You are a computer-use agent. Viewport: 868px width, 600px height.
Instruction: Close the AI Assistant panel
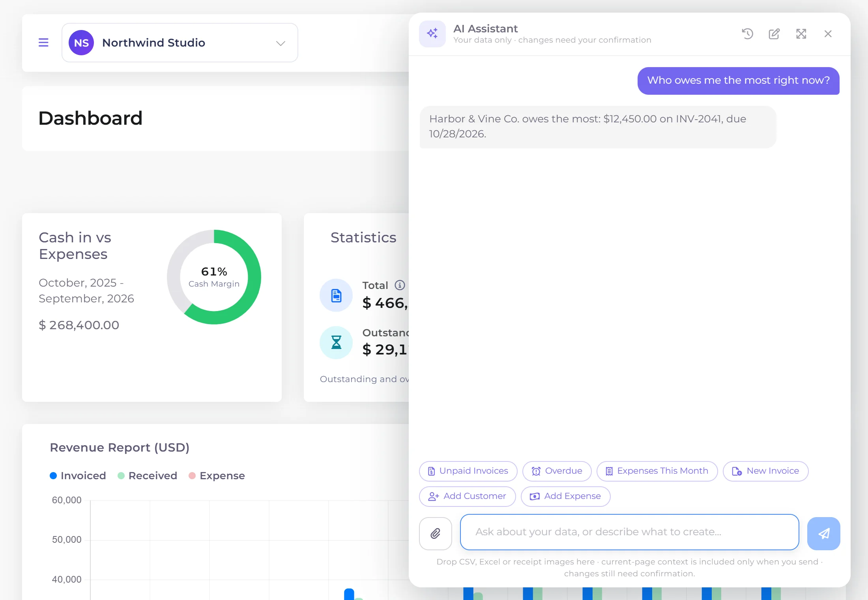point(828,34)
